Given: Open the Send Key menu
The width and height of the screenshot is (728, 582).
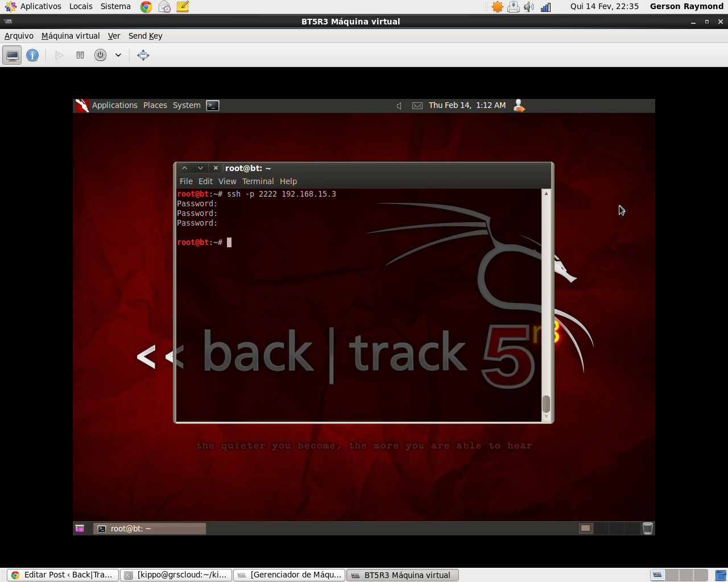Looking at the screenshot, I should coord(145,36).
